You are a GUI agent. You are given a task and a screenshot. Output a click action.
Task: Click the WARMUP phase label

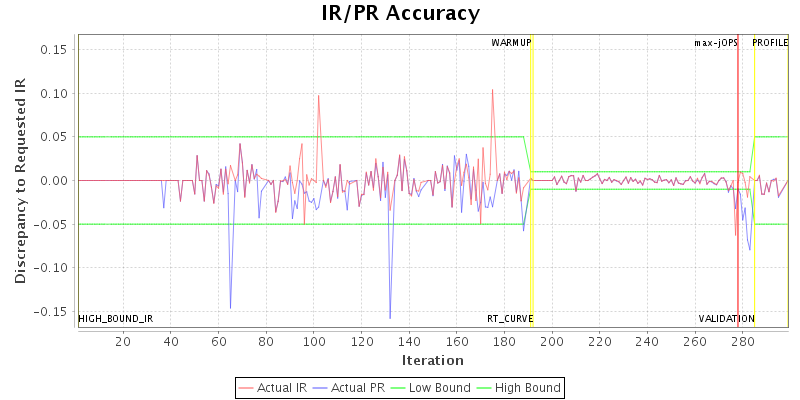tap(511, 43)
